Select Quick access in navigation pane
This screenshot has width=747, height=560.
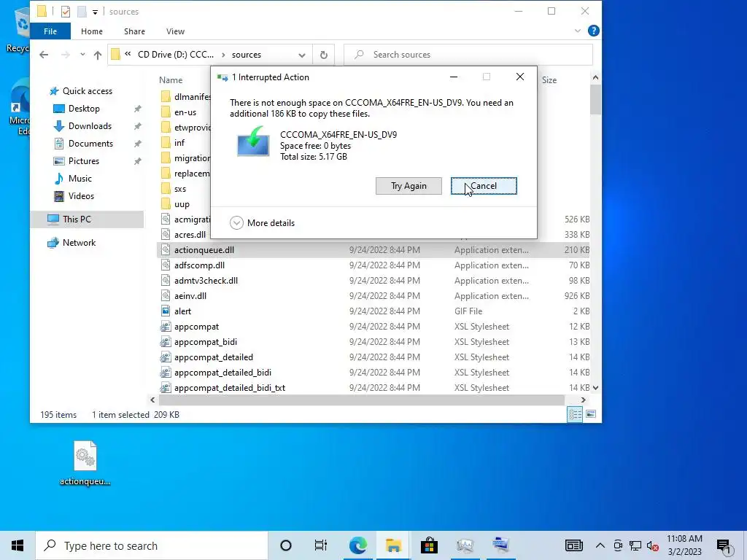pos(88,91)
